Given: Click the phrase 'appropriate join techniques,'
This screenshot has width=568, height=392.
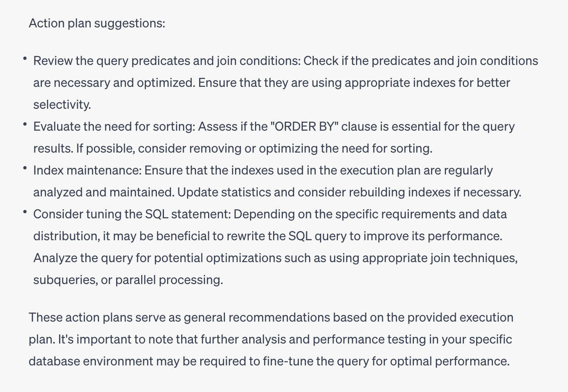Looking at the screenshot, I should pos(440,258).
